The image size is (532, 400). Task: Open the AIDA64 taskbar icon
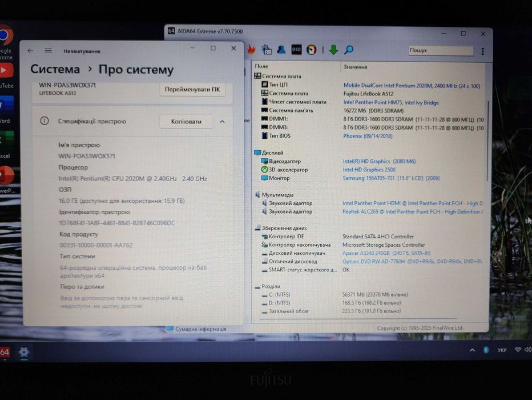[5, 352]
